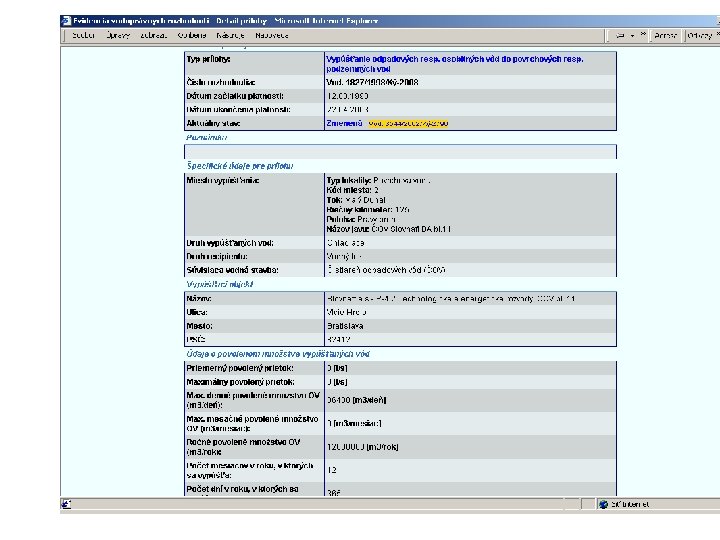Click the empty Poznámka note field
Viewport: 720px width, 540px height.
coord(400,152)
